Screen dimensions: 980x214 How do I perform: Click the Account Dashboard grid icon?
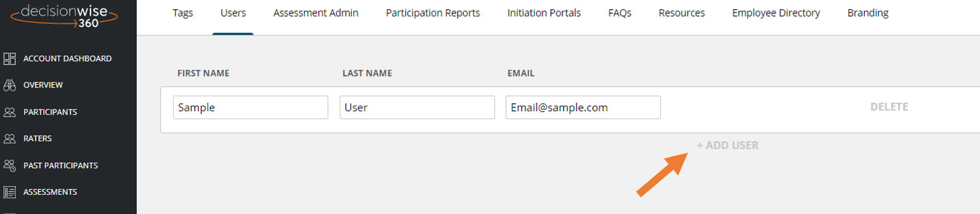point(10,58)
